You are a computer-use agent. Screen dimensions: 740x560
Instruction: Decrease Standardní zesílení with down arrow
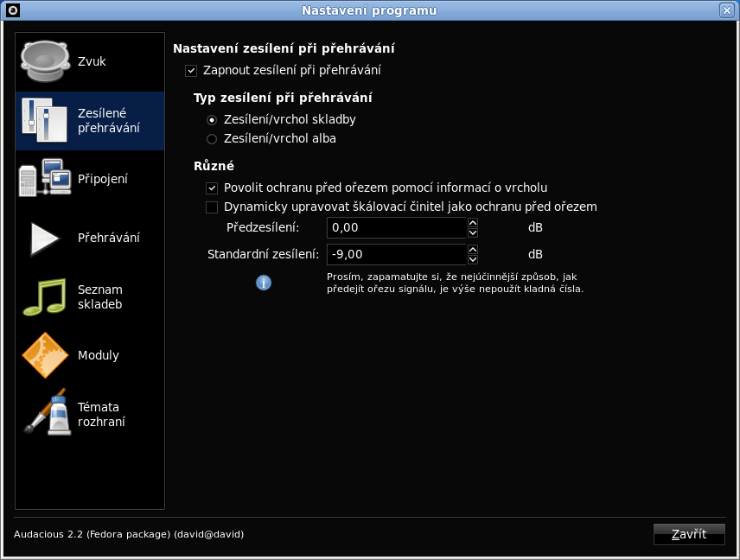click(472, 259)
